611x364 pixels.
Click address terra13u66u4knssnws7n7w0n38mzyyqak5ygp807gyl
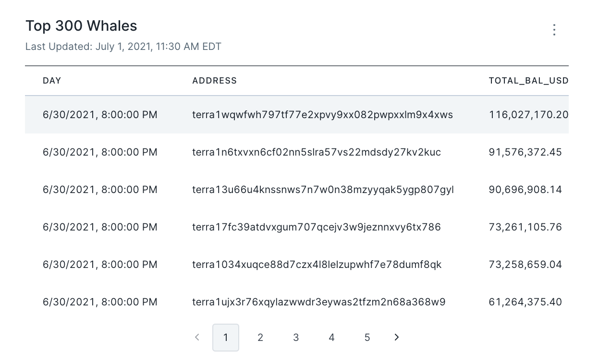coord(323,190)
